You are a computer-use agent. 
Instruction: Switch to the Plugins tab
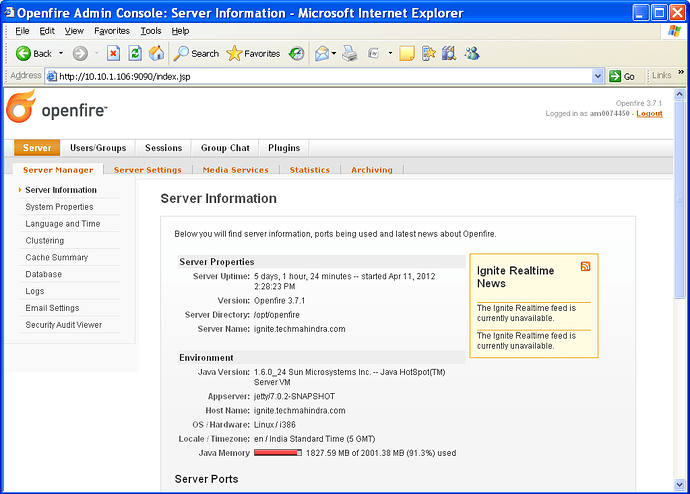[x=284, y=148]
